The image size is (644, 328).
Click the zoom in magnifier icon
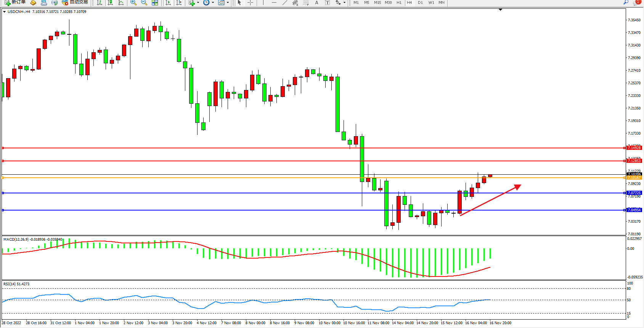tap(133, 3)
